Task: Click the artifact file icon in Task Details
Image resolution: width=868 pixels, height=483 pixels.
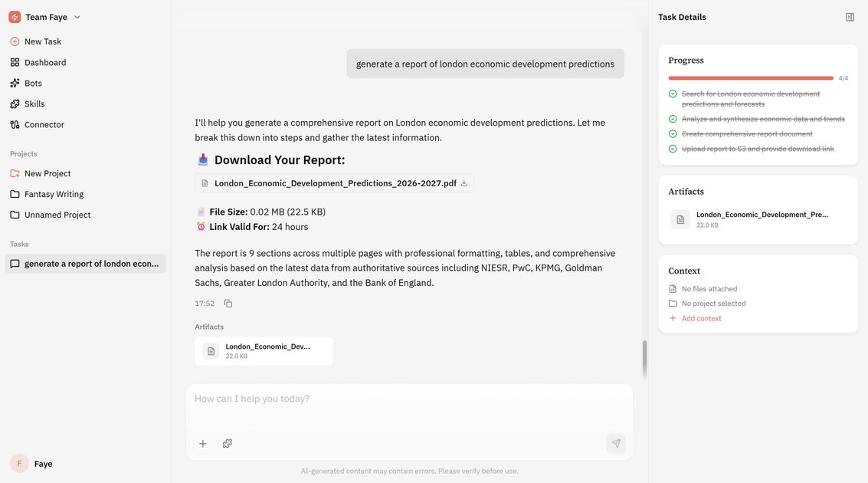Action: pos(680,220)
